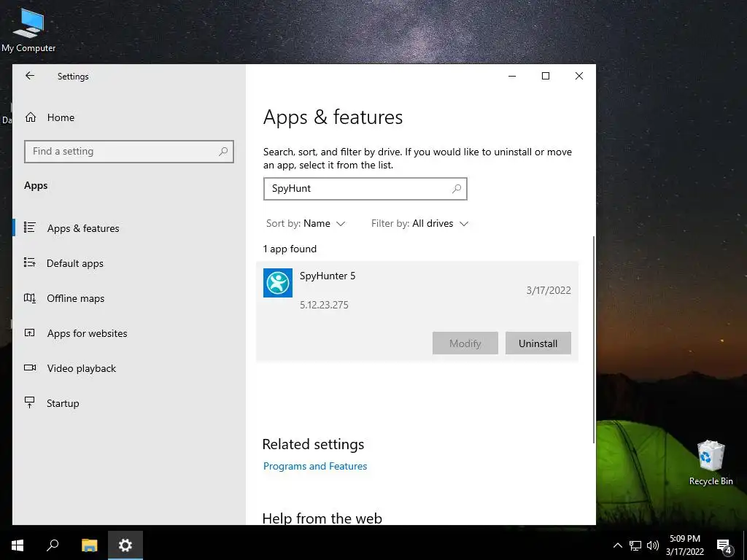The width and height of the screenshot is (747, 560).
Task: Expand the Sort by Name dropdown
Action: [306, 223]
